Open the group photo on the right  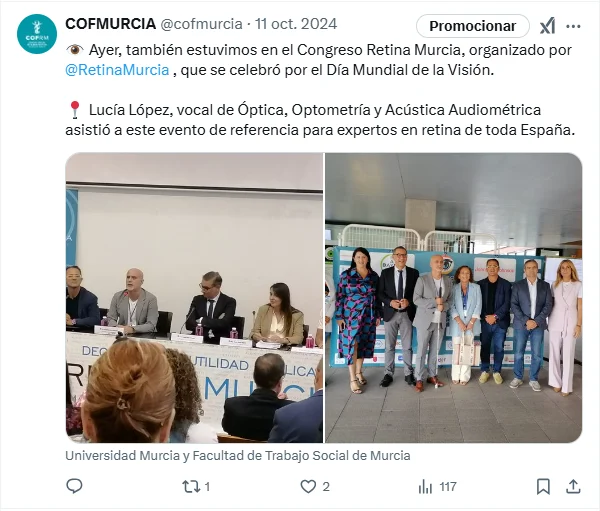click(x=453, y=298)
